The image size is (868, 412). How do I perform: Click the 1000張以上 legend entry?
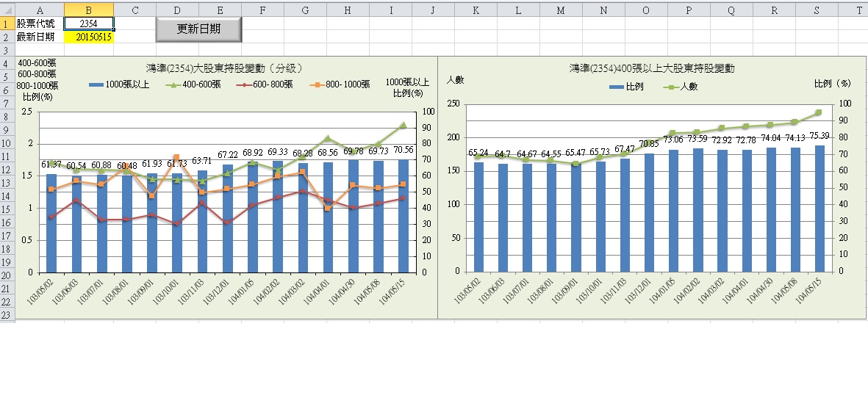[120, 84]
